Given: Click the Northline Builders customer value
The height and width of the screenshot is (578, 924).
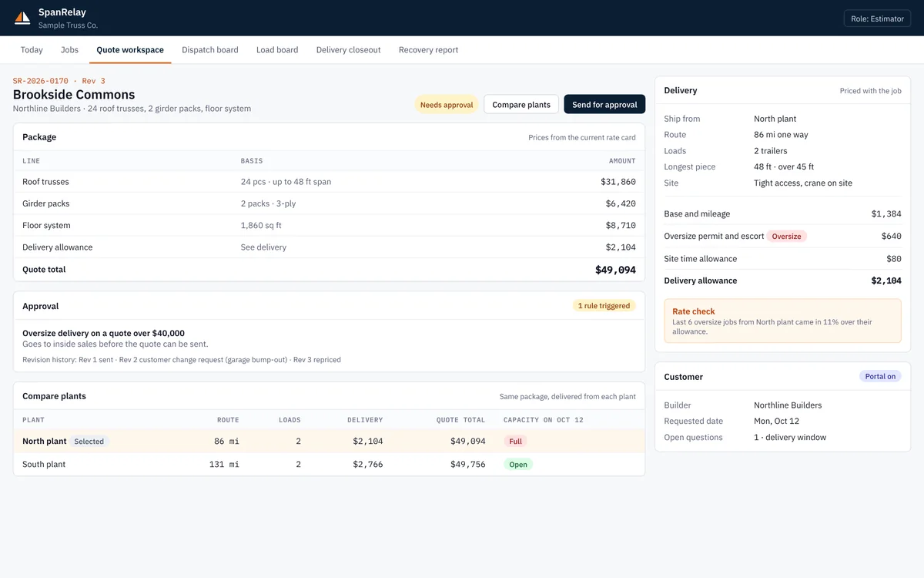Looking at the screenshot, I should (x=788, y=405).
